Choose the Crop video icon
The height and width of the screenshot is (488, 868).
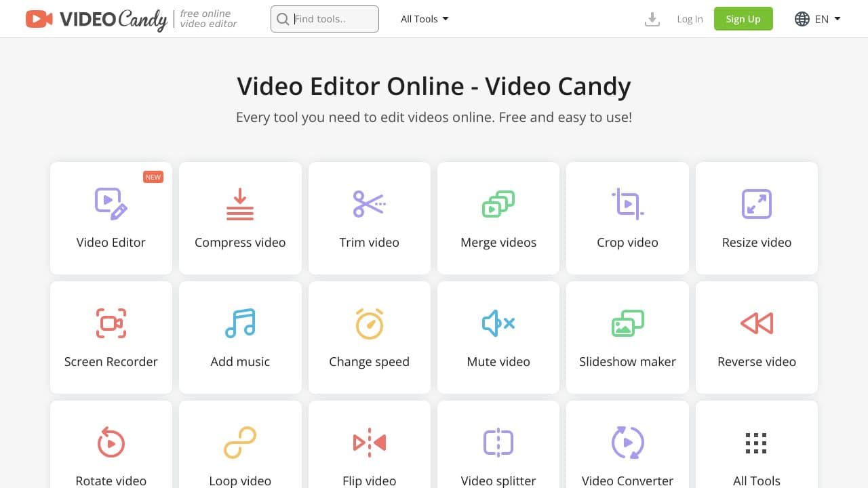coord(628,203)
